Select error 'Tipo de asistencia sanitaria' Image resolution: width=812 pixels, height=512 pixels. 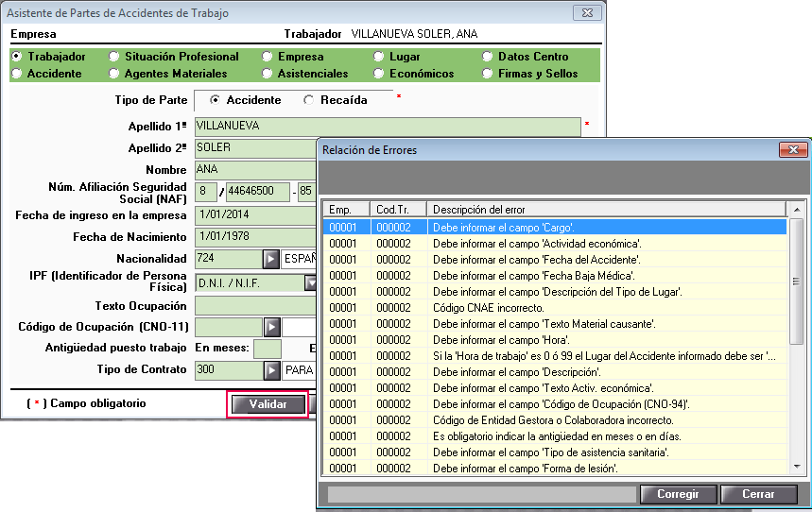point(555,452)
